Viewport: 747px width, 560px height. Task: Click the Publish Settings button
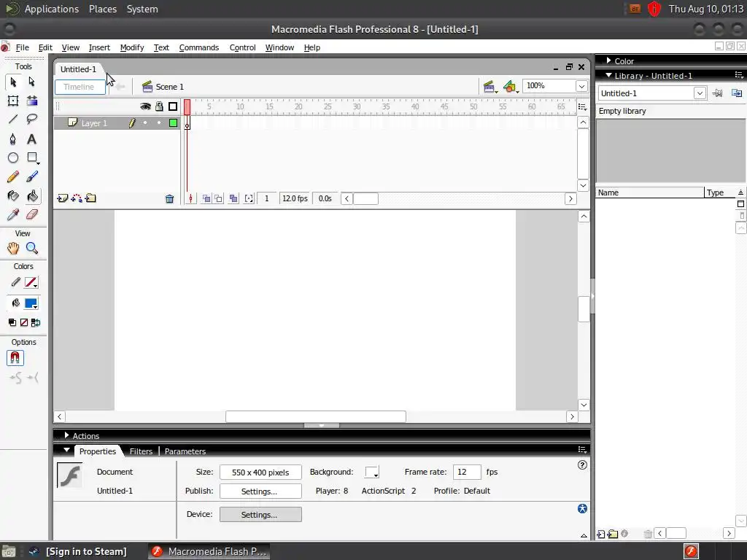[260, 491]
